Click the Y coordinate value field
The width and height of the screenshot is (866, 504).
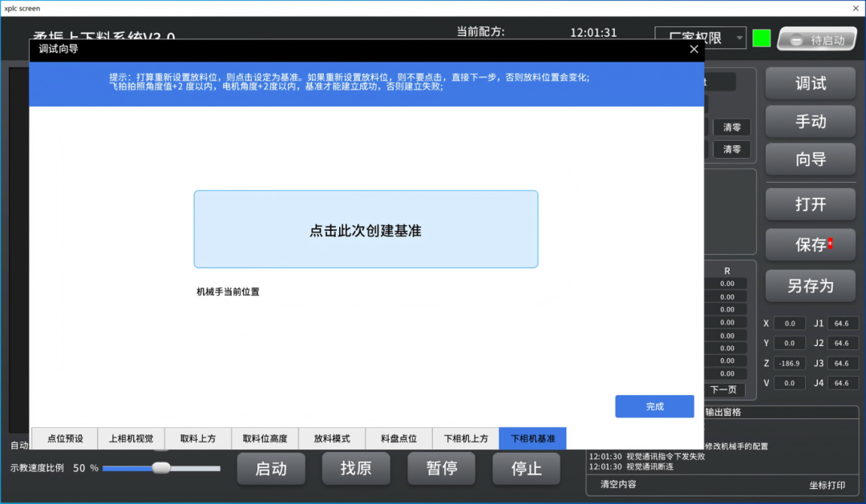point(789,344)
